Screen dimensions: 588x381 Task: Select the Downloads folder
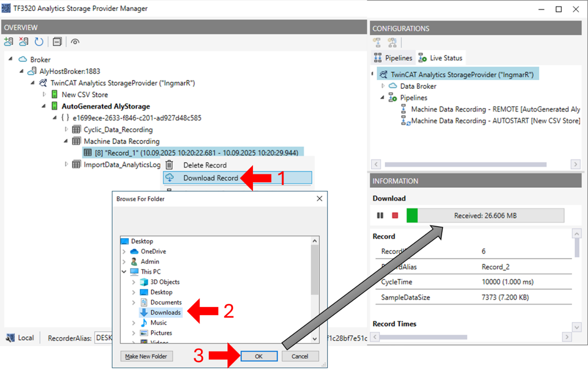click(x=165, y=313)
